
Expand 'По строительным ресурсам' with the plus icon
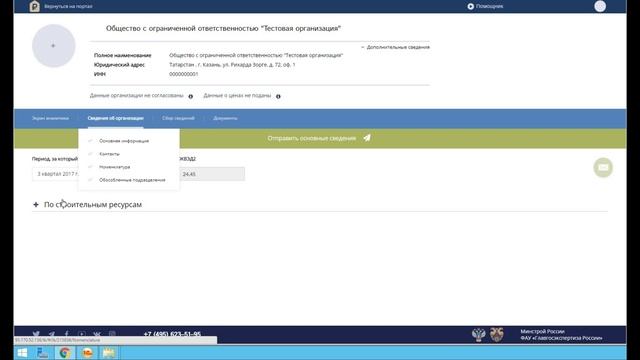tap(36, 204)
